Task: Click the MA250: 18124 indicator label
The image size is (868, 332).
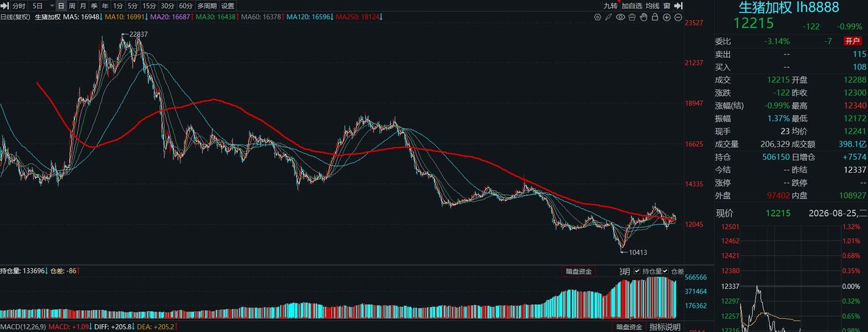Action: click(x=359, y=17)
